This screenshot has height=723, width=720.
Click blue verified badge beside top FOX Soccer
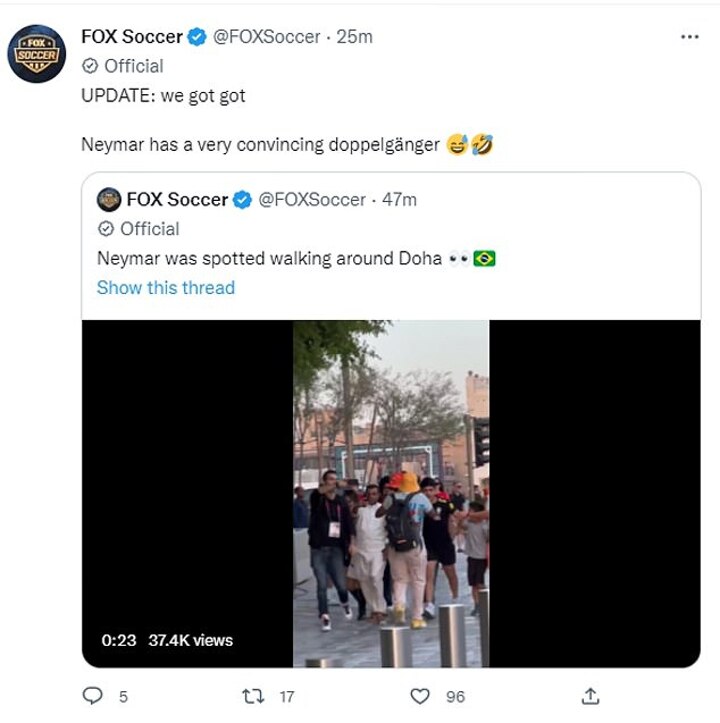click(x=197, y=37)
